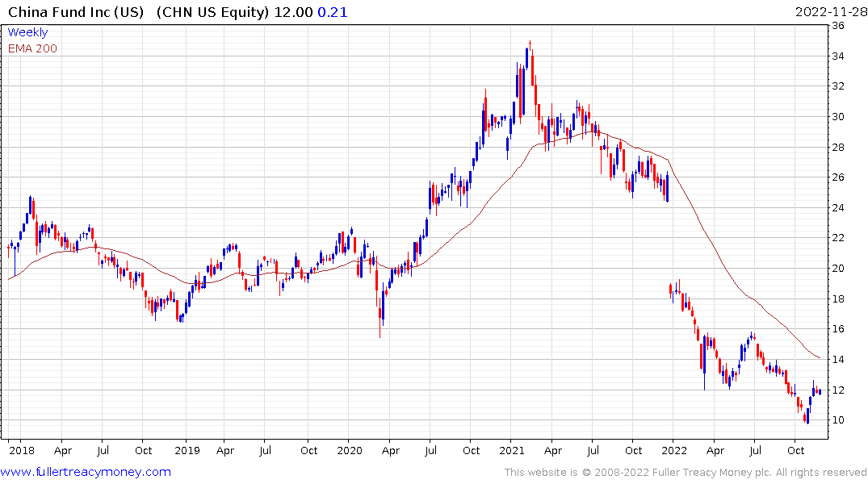Click the '16' y-axis price label
The height and width of the screenshot is (484, 868).
(838, 329)
